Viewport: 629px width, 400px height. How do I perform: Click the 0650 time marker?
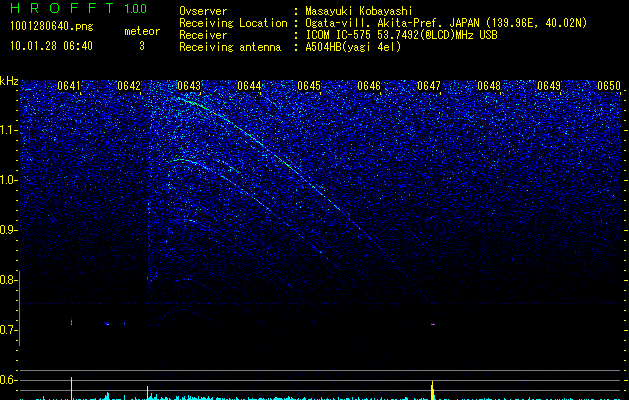609,86
